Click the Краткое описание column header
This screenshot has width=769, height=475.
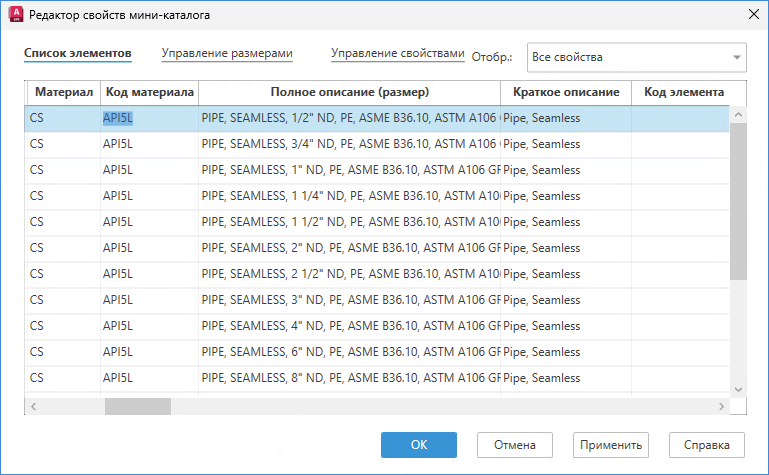pos(565,92)
